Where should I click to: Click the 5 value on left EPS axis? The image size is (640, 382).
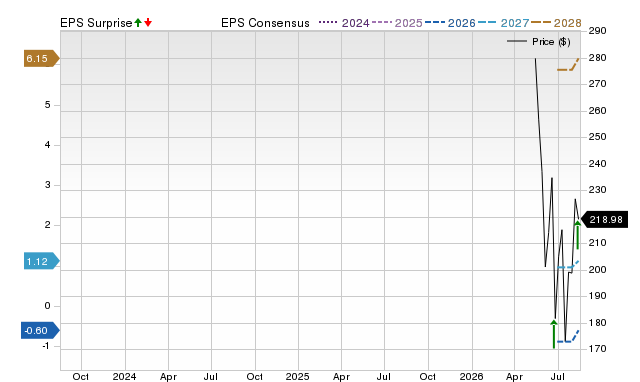pos(47,105)
